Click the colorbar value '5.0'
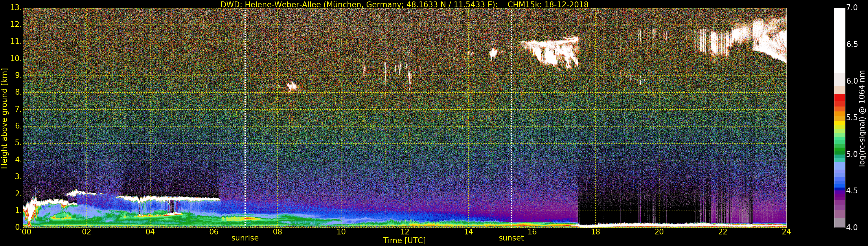Screen dimensions: 868x246 [852, 154]
